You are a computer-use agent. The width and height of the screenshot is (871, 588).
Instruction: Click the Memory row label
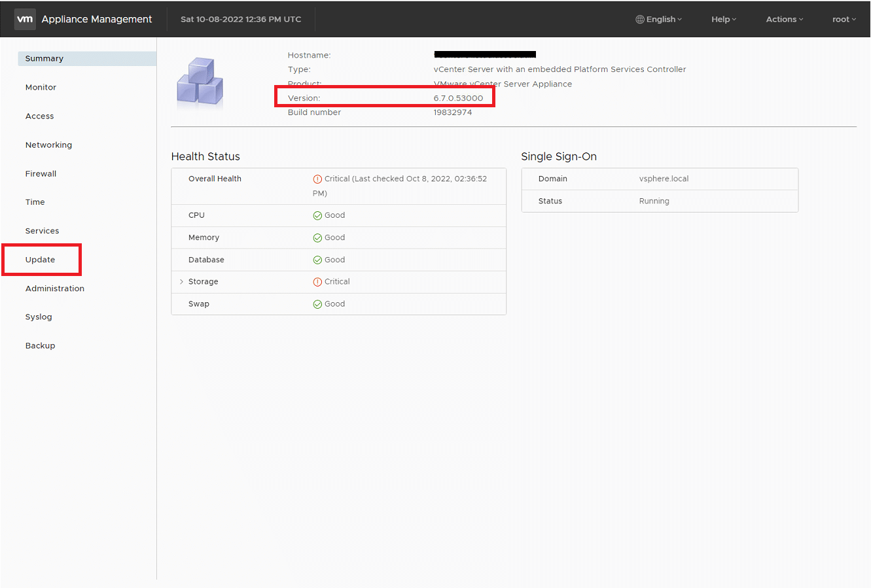[x=204, y=238]
